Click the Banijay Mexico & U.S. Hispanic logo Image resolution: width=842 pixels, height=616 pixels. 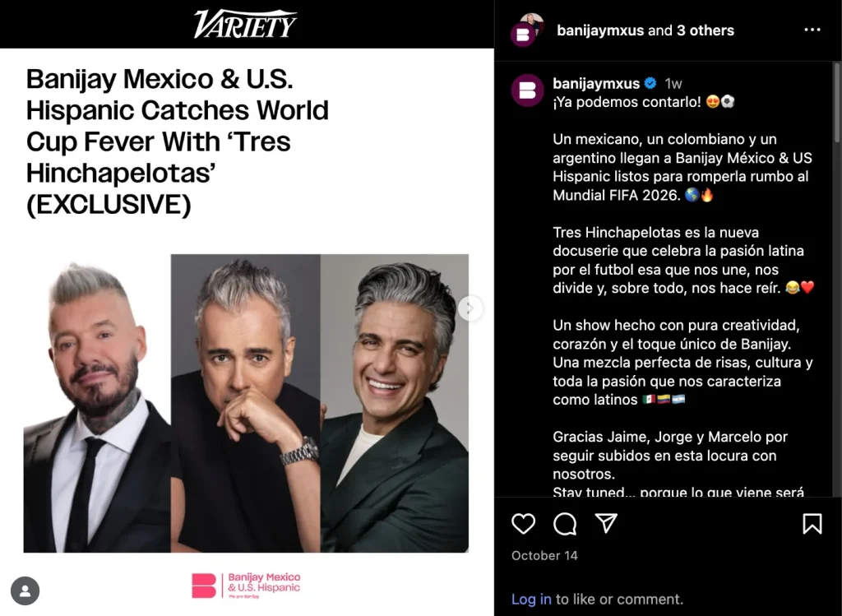tap(246, 586)
